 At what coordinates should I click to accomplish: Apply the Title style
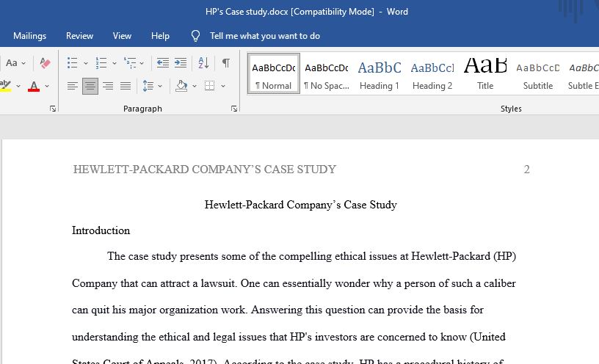click(485, 73)
